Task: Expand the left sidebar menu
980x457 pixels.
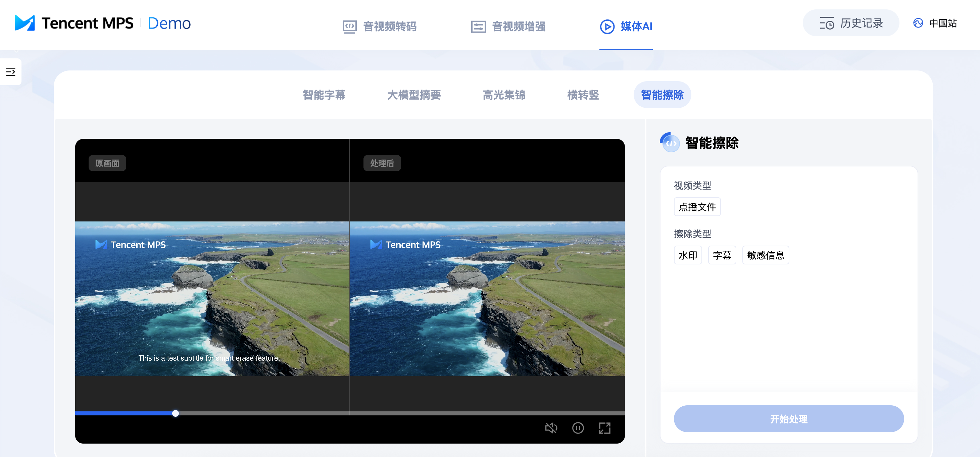Action: (11, 71)
